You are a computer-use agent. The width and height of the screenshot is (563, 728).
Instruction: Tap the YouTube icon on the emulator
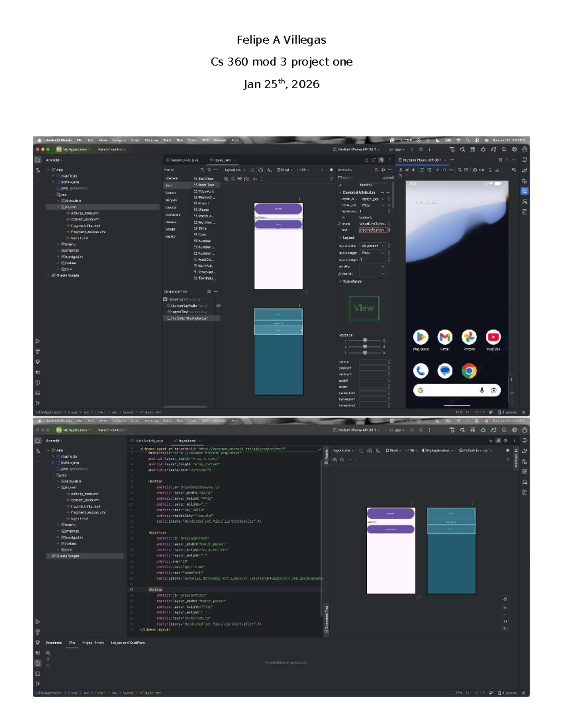493,337
